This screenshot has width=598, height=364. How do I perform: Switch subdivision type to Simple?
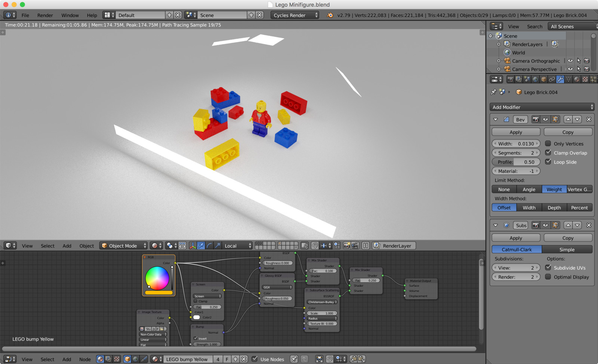(x=567, y=249)
